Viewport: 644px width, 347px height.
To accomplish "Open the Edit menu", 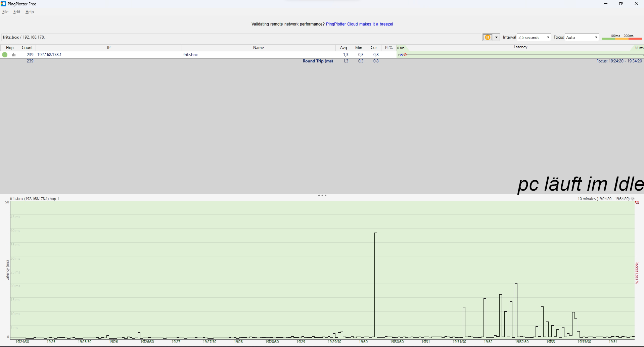I will (17, 12).
